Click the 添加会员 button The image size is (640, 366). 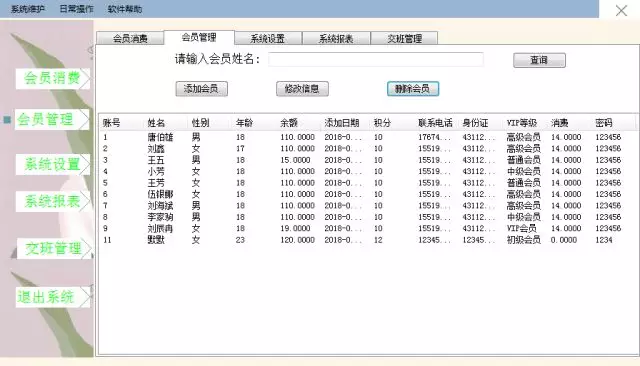pos(201,89)
